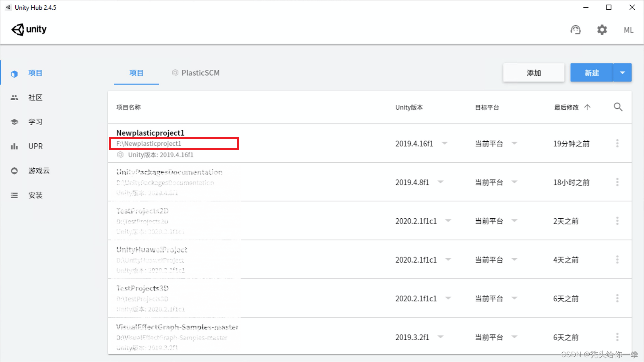Expand the 新建 dropdown arrow
Screen dimensions: 644x362
click(622, 73)
